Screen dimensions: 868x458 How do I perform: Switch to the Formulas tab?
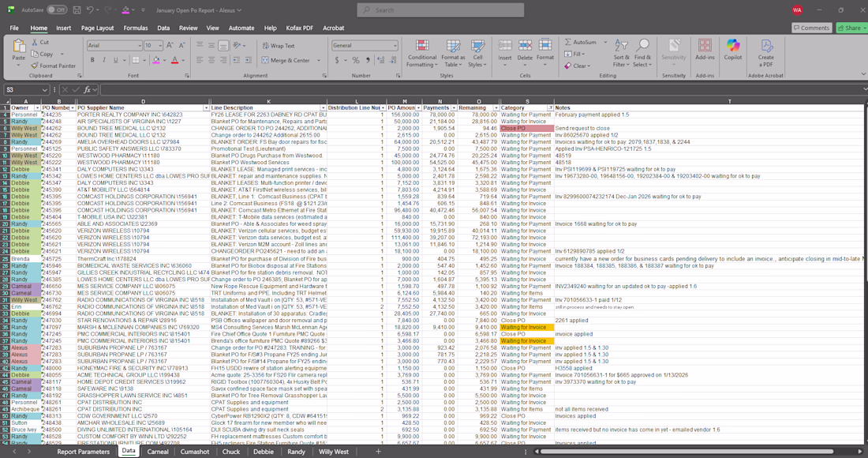click(x=136, y=28)
